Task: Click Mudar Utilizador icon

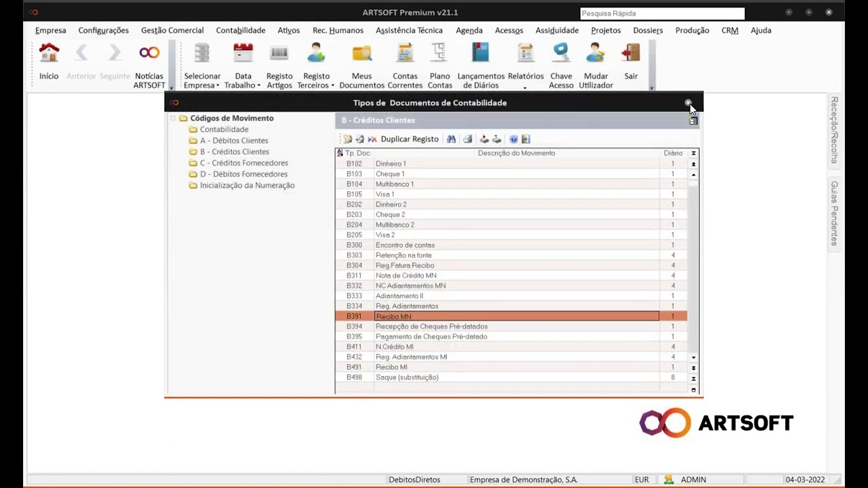Action: pos(595,54)
